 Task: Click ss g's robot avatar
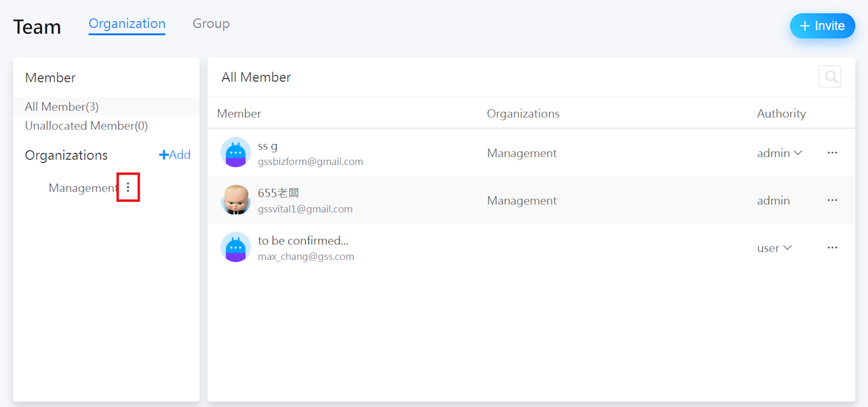coord(236,152)
